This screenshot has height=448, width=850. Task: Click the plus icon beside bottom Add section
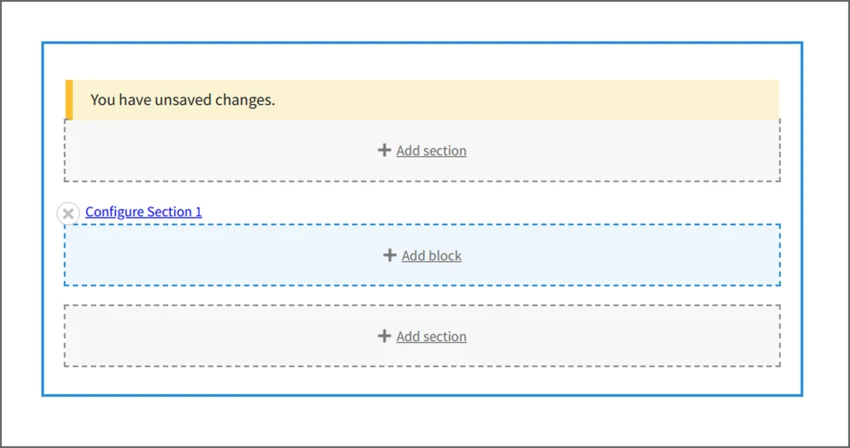pyautogui.click(x=384, y=336)
